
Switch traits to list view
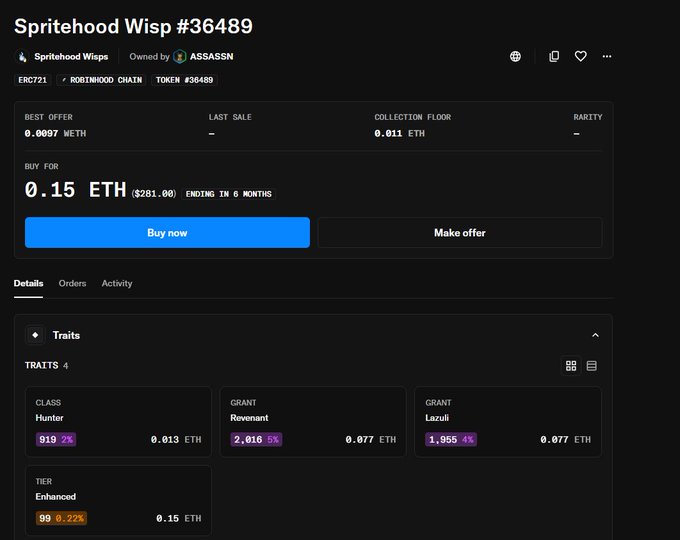[x=592, y=366]
